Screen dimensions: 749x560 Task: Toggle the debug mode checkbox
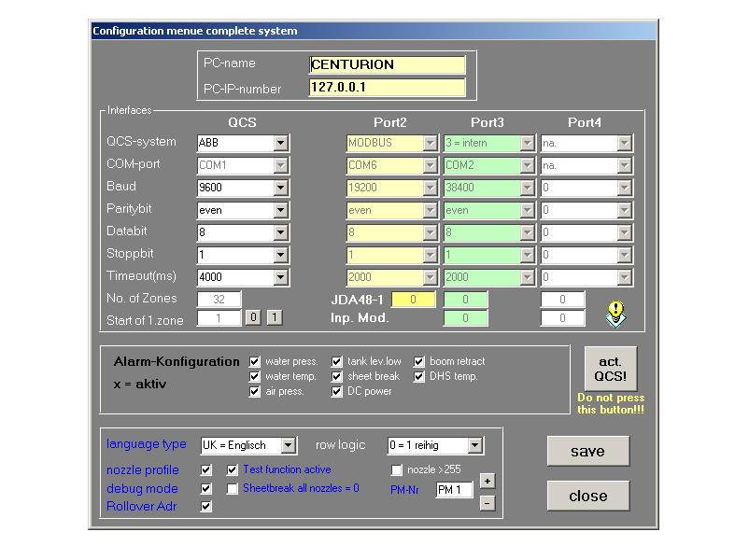[x=206, y=488]
